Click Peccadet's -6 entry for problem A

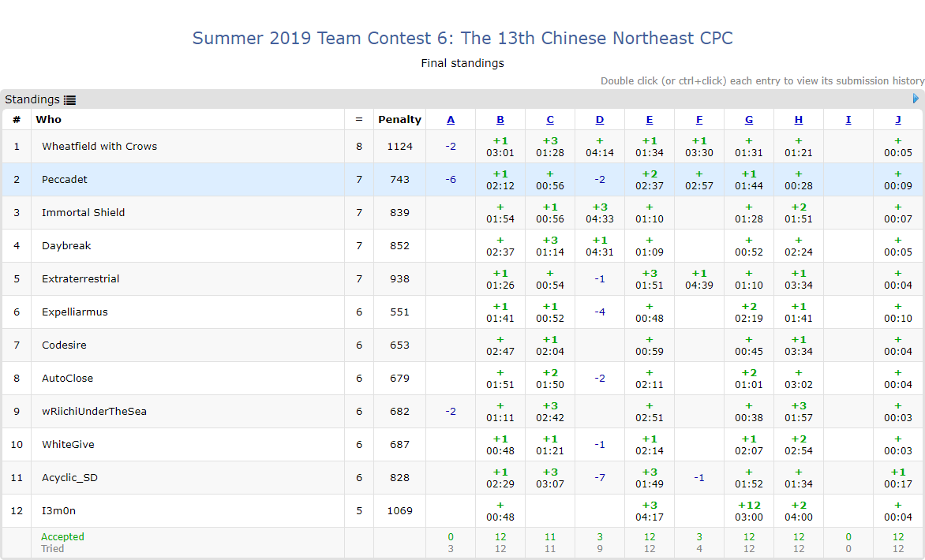451,179
